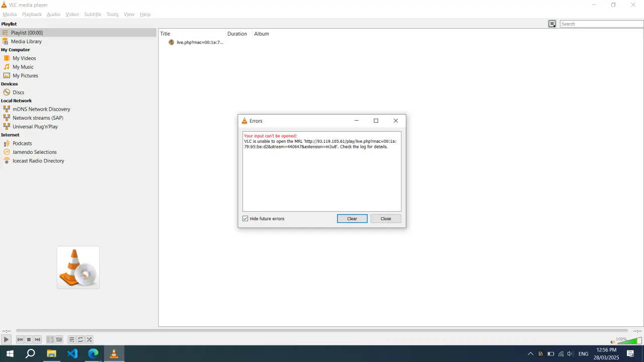Mute audio via speaker icon in VLC
Screen dimensions: 644x362
coord(612,342)
